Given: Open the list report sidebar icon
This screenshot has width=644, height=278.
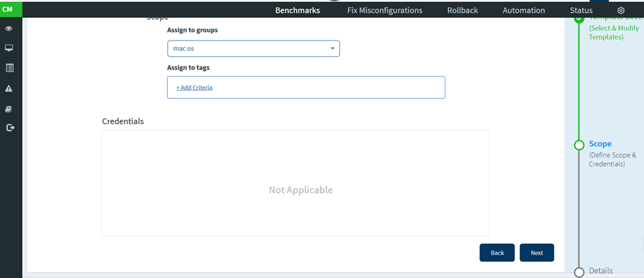Looking at the screenshot, I should (x=10, y=68).
